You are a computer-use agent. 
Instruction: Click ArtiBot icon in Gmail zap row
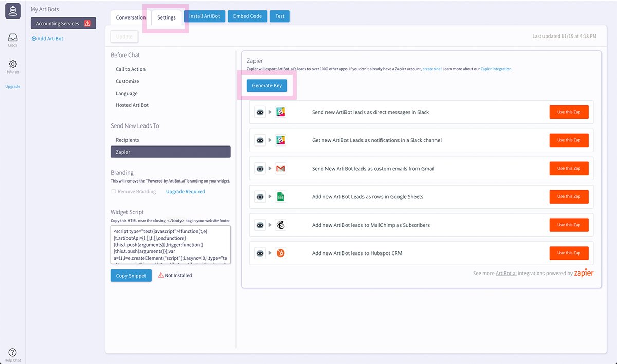(x=260, y=169)
